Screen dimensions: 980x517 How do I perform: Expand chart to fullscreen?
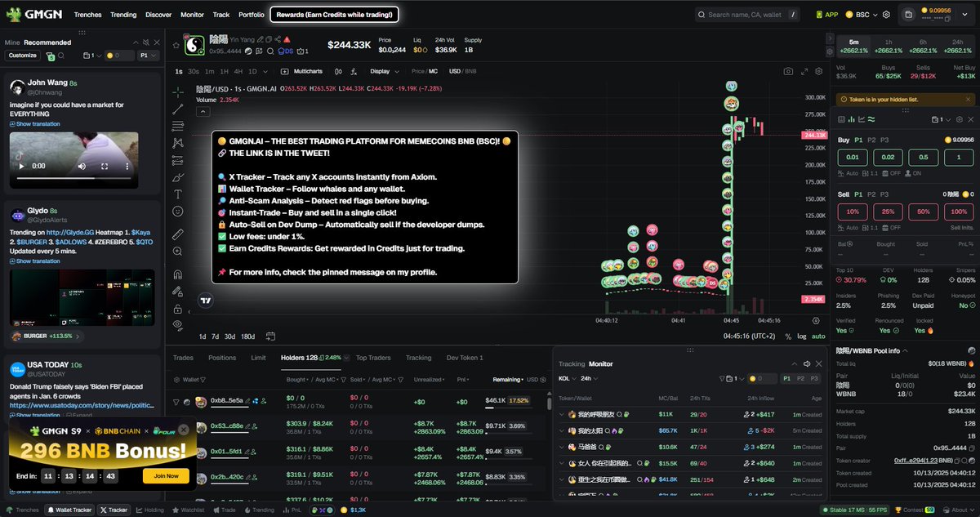pyautogui.click(x=805, y=72)
